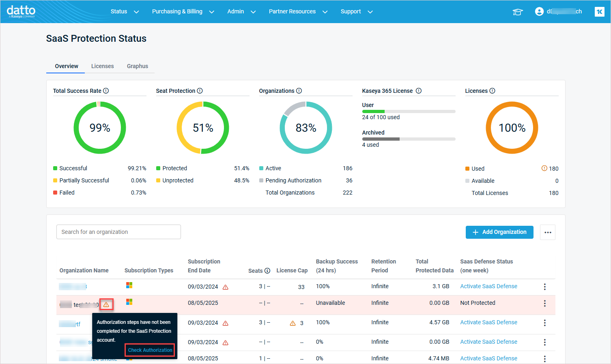Click License Cap column header
Viewport: 611px width, 364px height.
point(292,270)
